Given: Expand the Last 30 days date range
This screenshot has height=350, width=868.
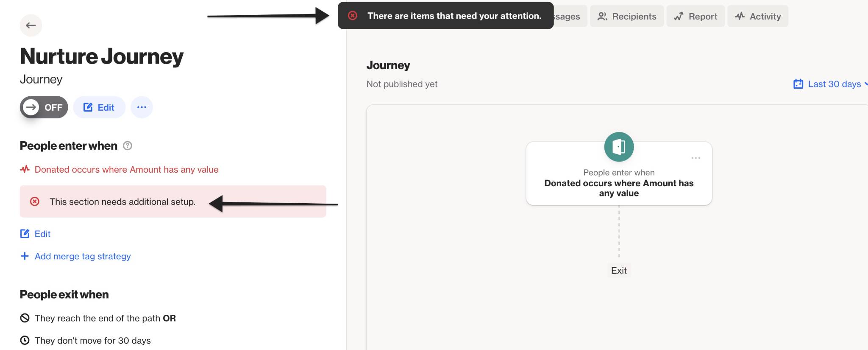Looking at the screenshot, I should 830,84.
